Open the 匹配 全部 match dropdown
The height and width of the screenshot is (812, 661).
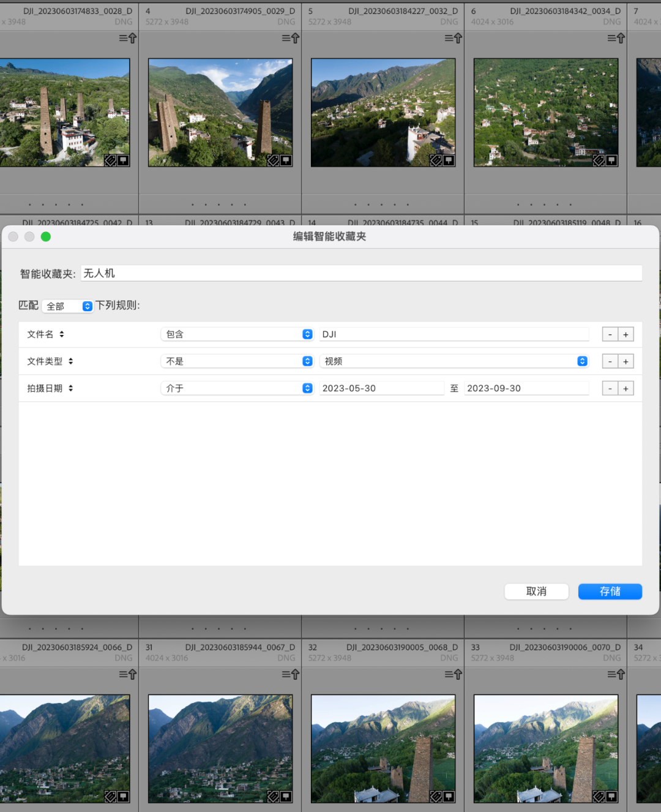[x=68, y=306]
